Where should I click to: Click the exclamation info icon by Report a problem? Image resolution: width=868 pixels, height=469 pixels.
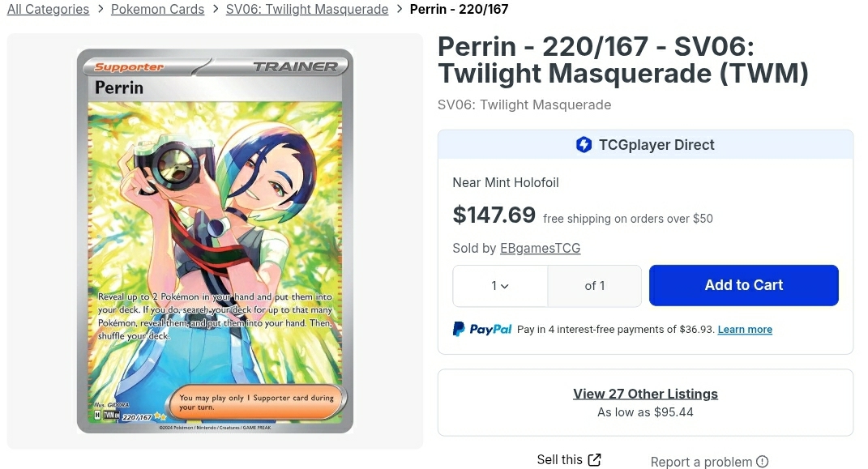(x=763, y=461)
